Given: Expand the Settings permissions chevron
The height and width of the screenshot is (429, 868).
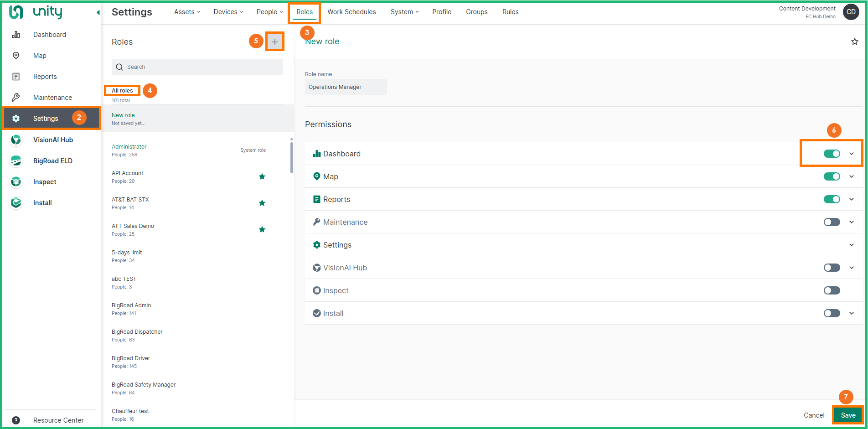Looking at the screenshot, I should pos(851,245).
